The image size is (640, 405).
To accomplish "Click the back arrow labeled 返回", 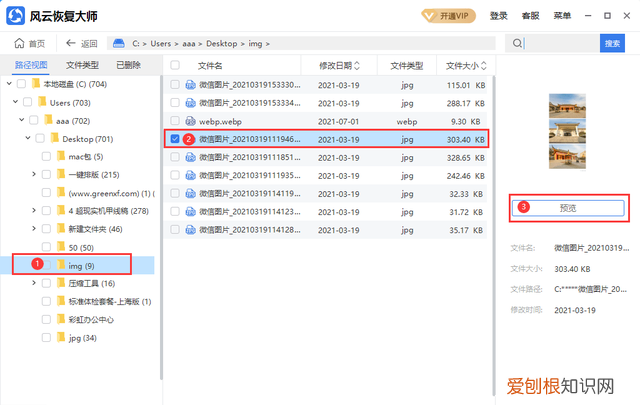I will click(x=71, y=43).
